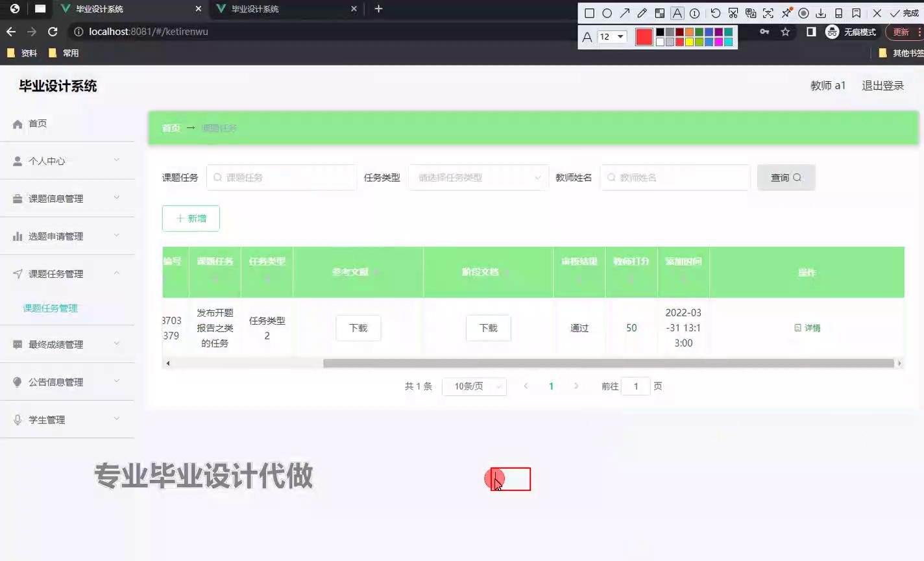Open the 资料 bookmarks folder
Image resolution: width=924 pixels, height=561 pixels.
click(22, 53)
